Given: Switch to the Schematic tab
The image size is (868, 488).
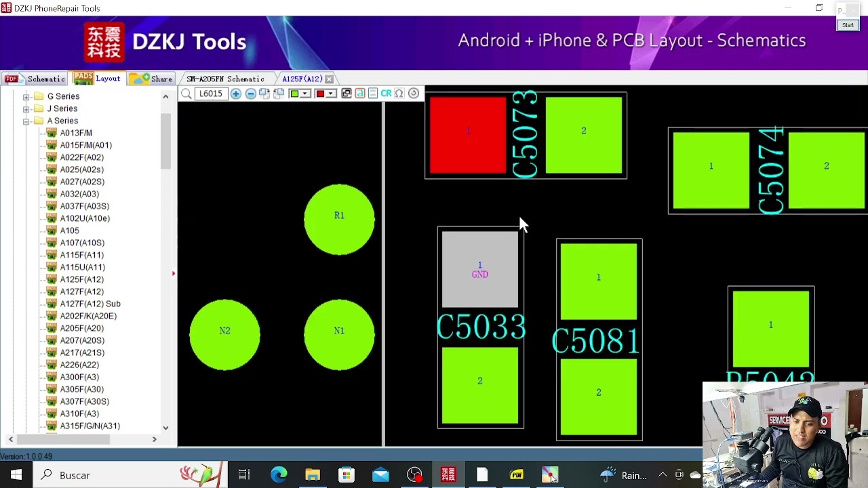Looking at the screenshot, I should pyautogui.click(x=35, y=79).
